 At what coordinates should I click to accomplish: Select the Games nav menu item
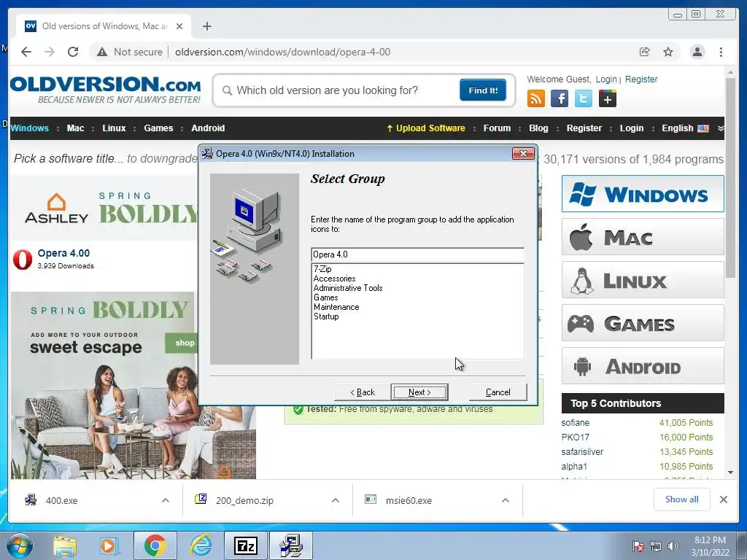coord(158,128)
